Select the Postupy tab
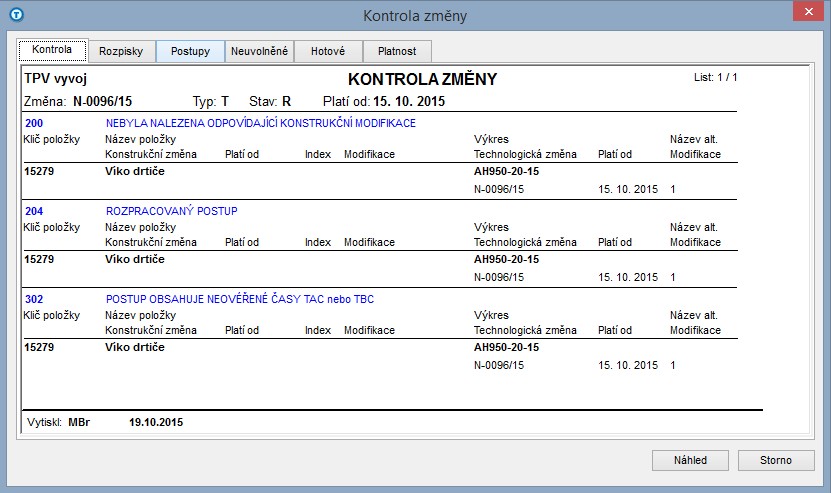Screen dimensions: 831x493 pyautogui.click(x=190, y=51)
